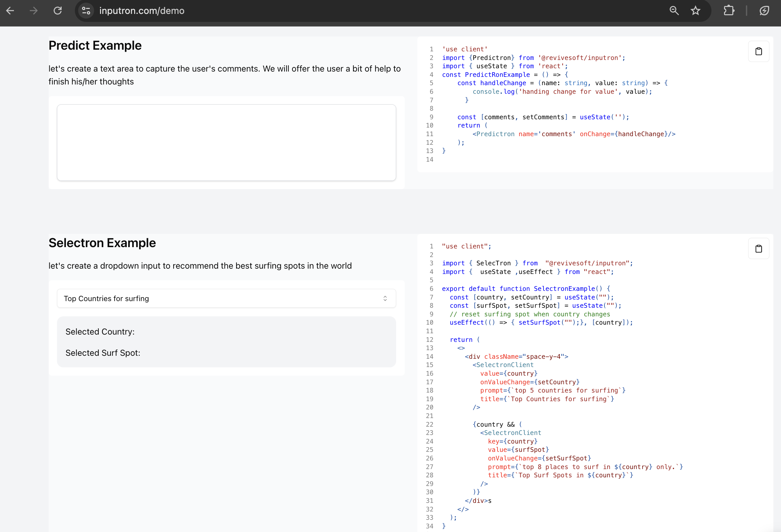Click the Selected Country label

click(x=100, y=332)
